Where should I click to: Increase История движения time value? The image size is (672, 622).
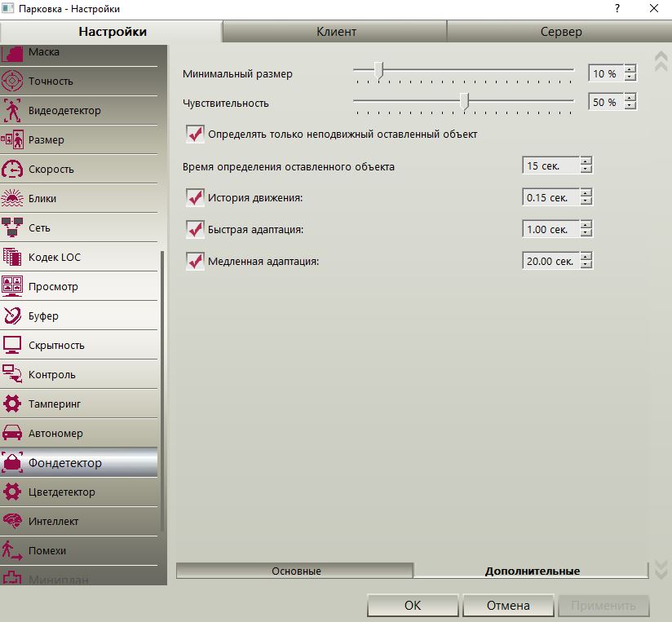586,192
